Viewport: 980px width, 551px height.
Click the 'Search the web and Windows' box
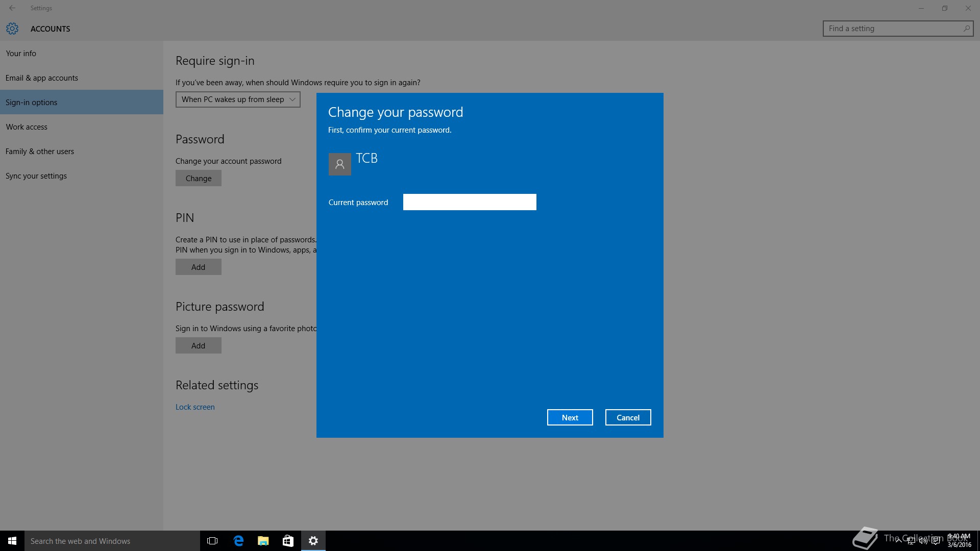(x=112, y=541)
